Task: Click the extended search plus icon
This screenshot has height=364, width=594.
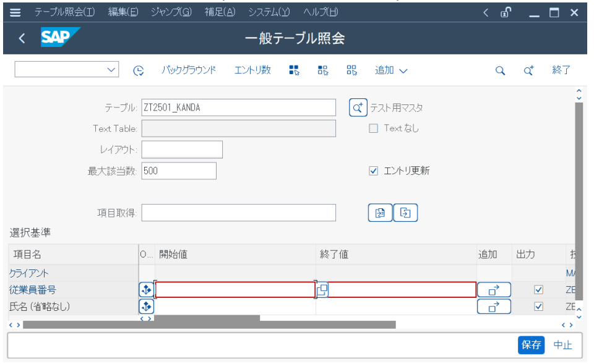Action: [528, 70]
